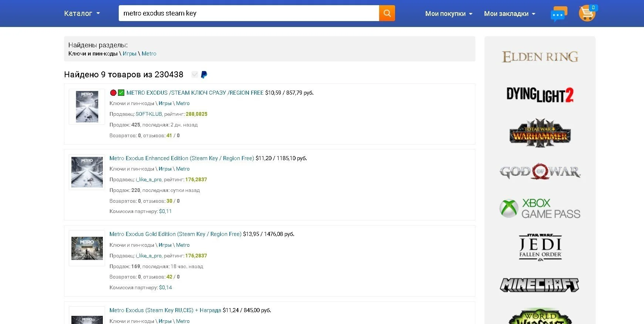644x324 pixels.
Task: Click the 30 reviews count for Enhanced Edition
Action: click(169, 201)
